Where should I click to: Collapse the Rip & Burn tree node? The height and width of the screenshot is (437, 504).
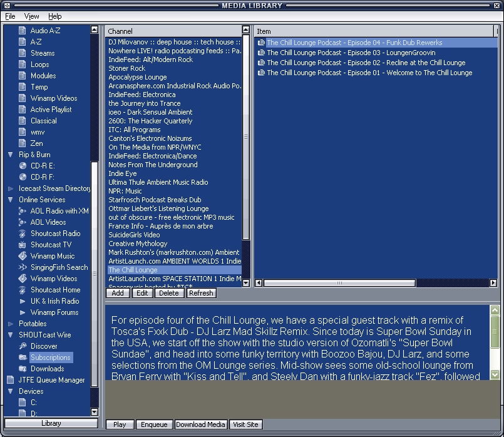[11, 155]
